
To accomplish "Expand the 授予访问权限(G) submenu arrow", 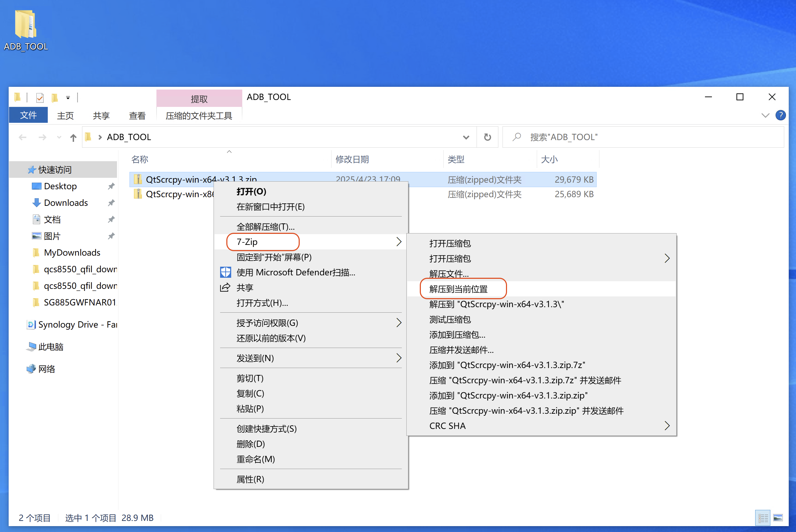I will [x=399, y=323].
